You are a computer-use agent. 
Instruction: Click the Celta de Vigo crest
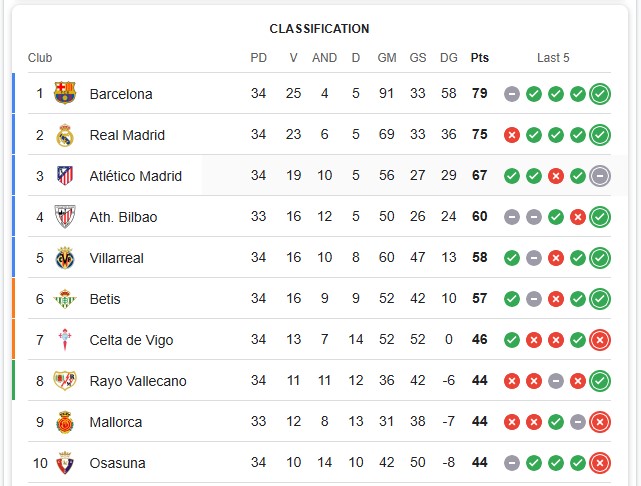65,340
